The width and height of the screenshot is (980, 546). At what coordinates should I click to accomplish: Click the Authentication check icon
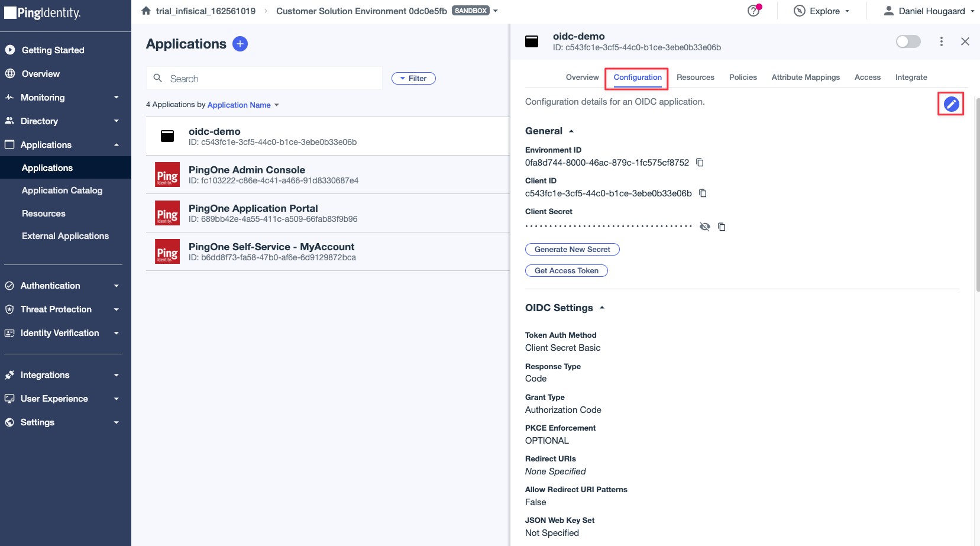9,286
